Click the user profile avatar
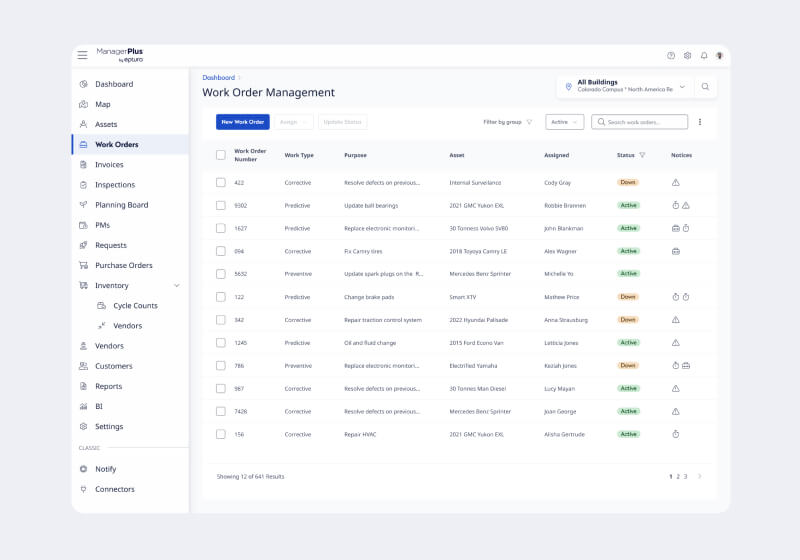 [720, 56]
